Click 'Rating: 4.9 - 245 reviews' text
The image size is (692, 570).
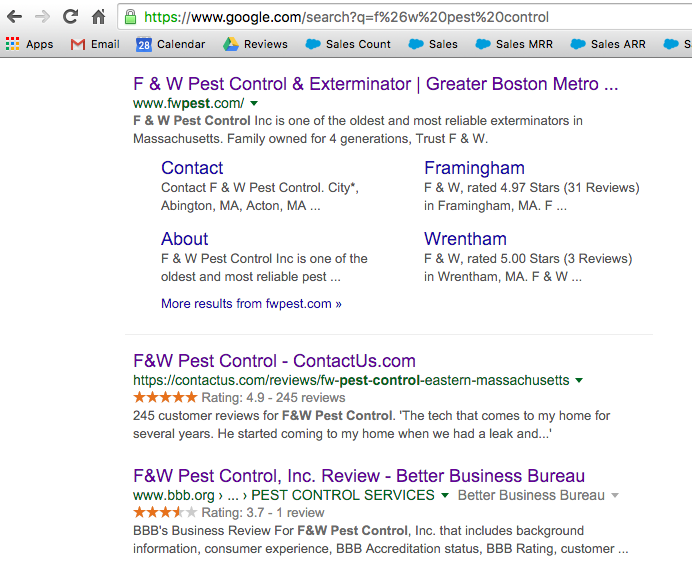(273, 398)
